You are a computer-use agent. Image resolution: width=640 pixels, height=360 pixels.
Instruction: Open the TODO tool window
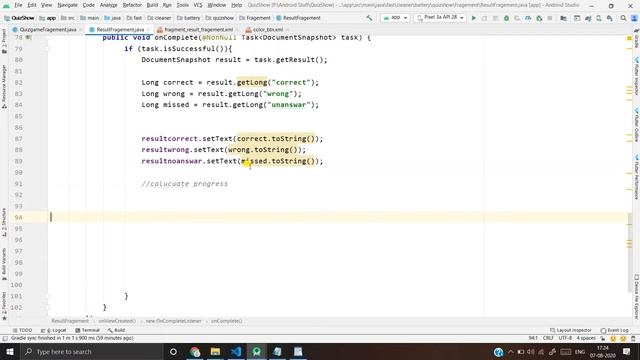pos(22,330)
